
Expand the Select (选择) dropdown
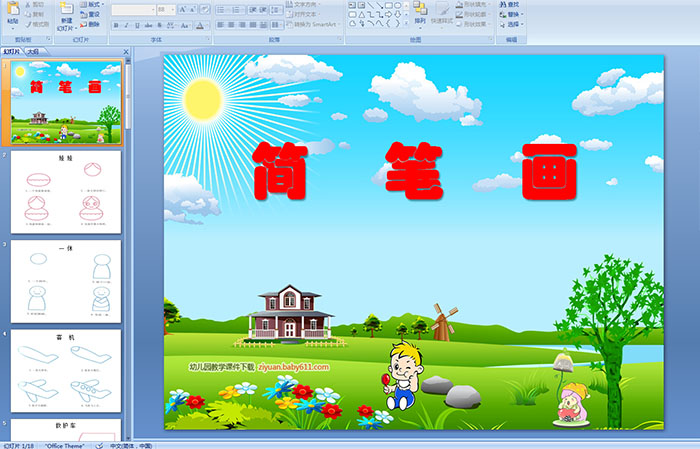(514, 24)
